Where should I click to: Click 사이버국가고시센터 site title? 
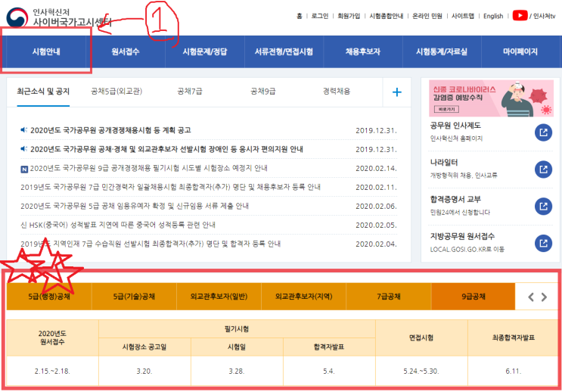click(x=72, y=23)
